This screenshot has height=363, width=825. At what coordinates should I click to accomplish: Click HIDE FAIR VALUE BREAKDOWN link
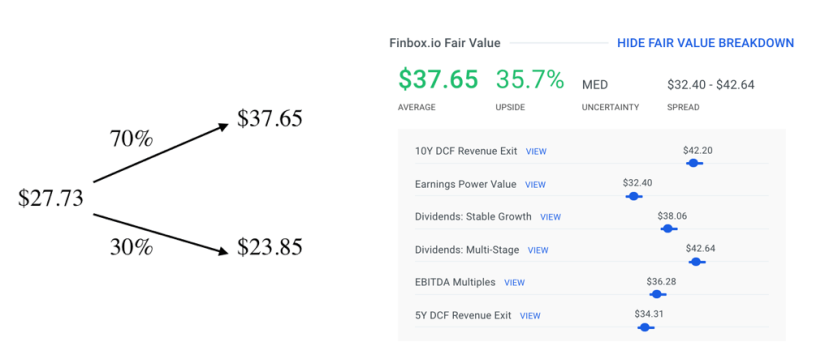(x=705, y=43)
